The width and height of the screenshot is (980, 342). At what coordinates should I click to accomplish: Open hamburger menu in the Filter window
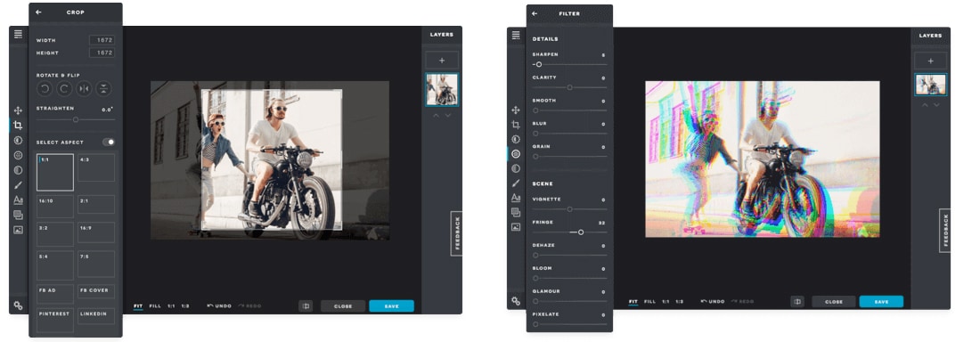tap(516, 36)
